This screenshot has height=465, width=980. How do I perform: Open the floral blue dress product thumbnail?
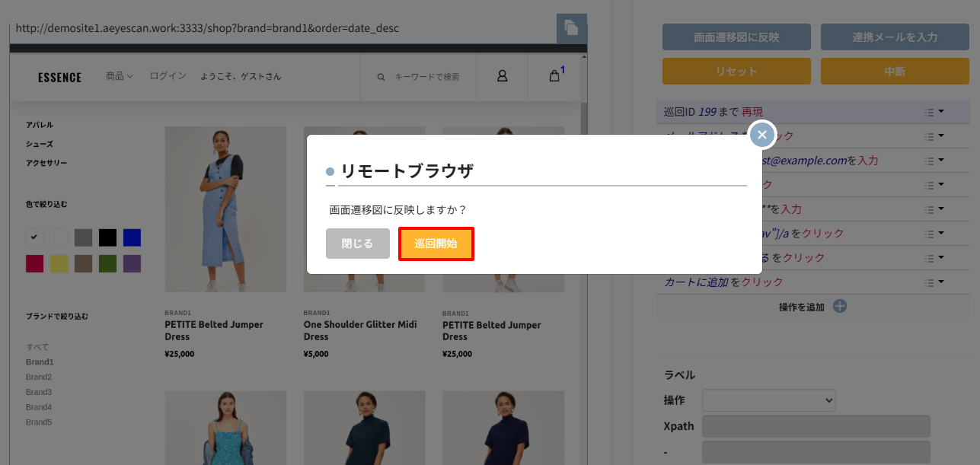225,428
